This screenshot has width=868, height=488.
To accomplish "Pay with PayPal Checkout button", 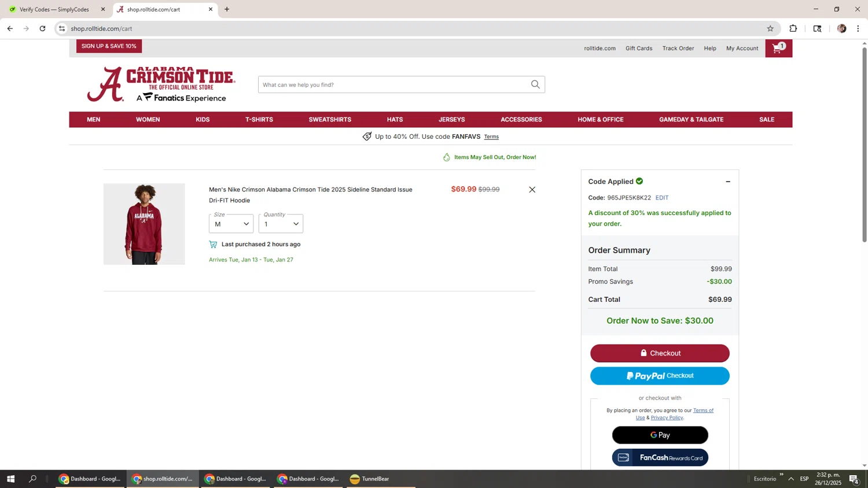I will coord(660,376).
